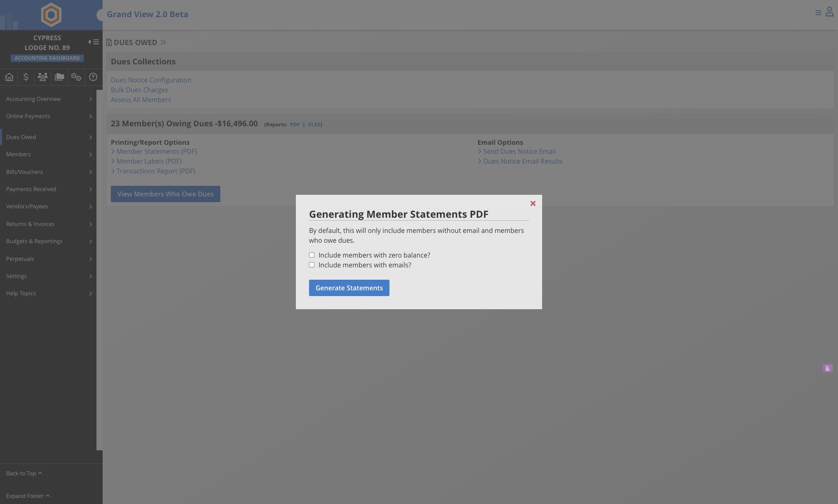
Task: Click Accounting Dashboard badge
Action: (47, 58)
